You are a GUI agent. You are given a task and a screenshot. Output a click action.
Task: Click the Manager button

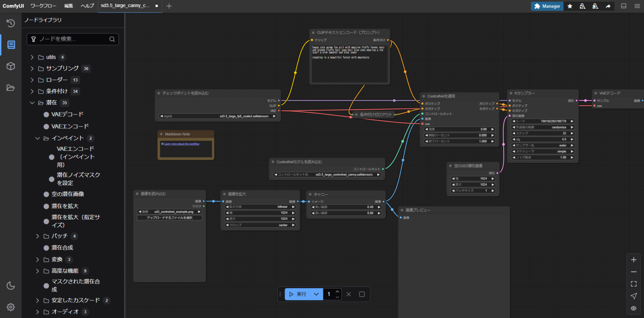click(x=547, y=6)
